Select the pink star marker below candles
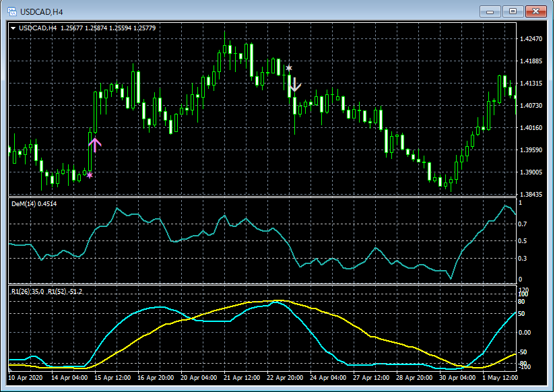 [90, 175]
